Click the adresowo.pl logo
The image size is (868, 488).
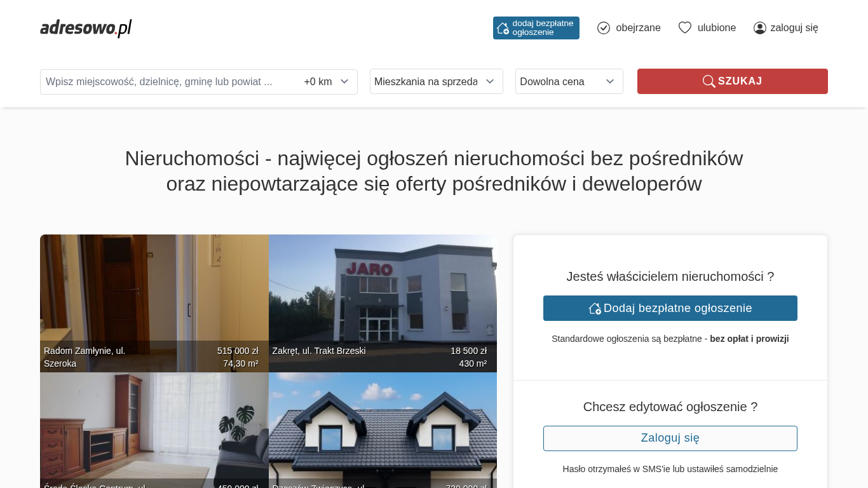[86, 28]
